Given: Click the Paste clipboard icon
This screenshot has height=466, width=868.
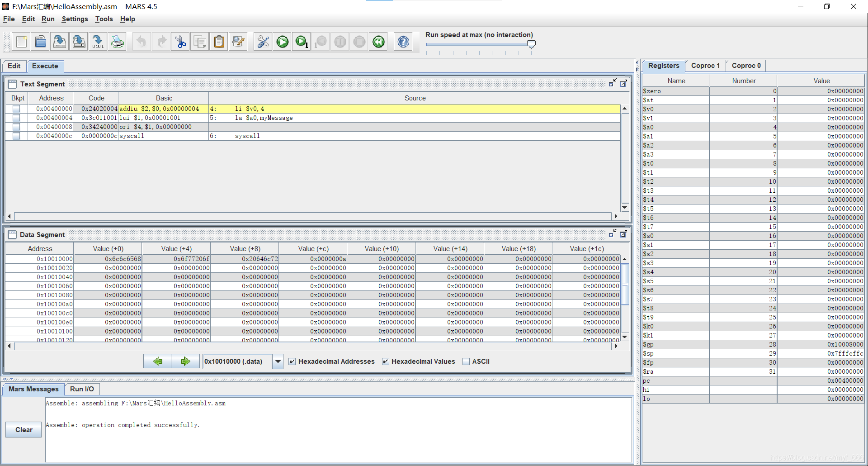Looking at the screenshot, I should pos(219,42).
